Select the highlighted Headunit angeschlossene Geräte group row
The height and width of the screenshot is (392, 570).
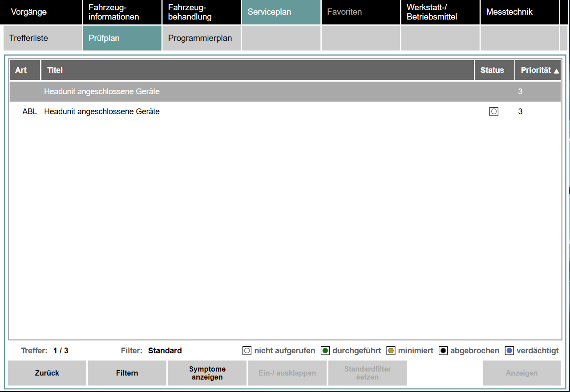pyautogui.click(x=101, y=92)
